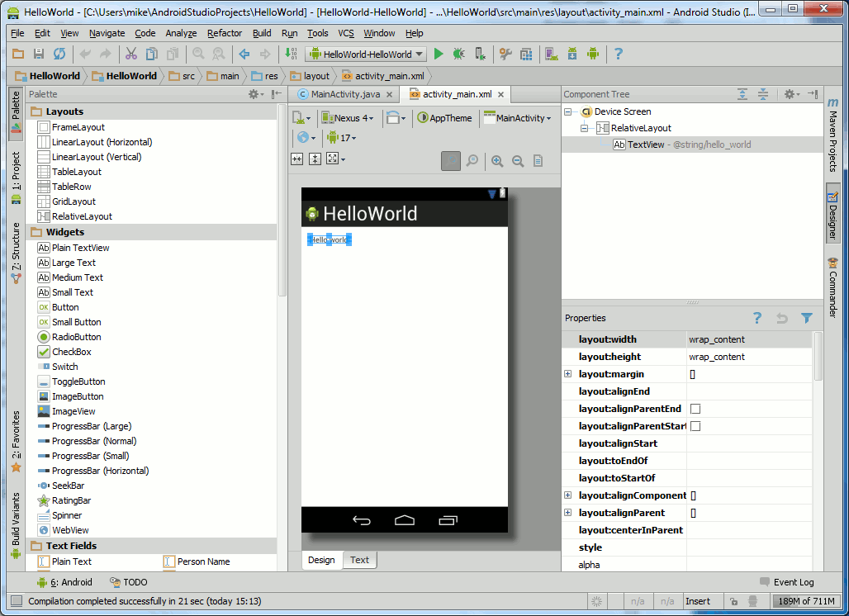Open the File menu

point(17,33)
